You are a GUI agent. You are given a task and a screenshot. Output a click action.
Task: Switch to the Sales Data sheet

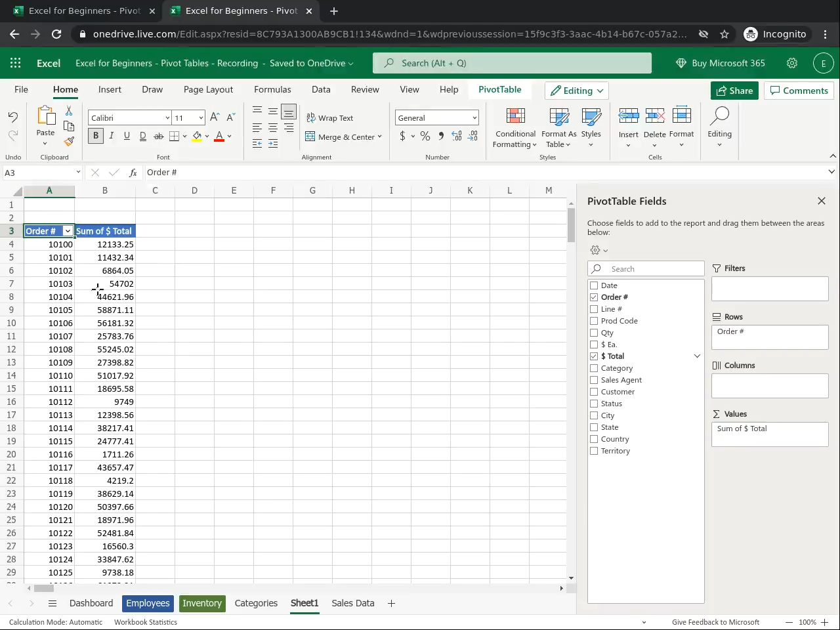tap(352, 603)
